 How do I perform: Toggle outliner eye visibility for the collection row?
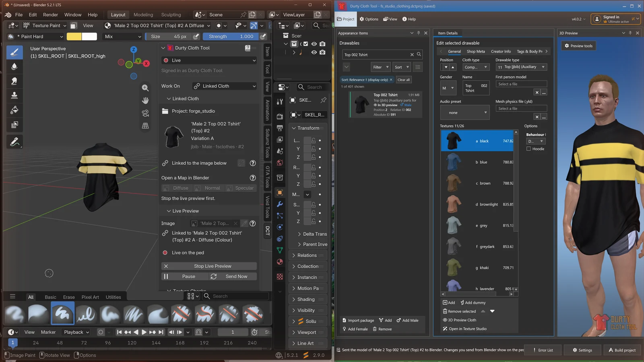314,44
